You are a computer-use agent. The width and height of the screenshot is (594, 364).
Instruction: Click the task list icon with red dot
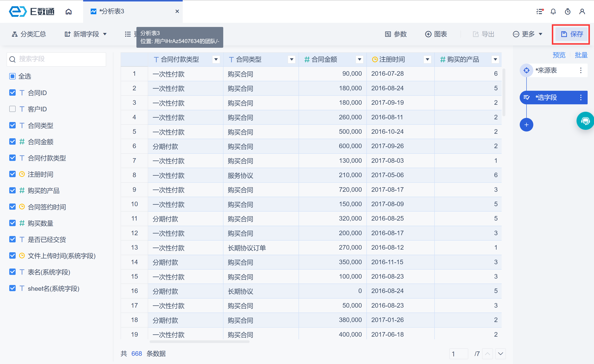[539, 11]
